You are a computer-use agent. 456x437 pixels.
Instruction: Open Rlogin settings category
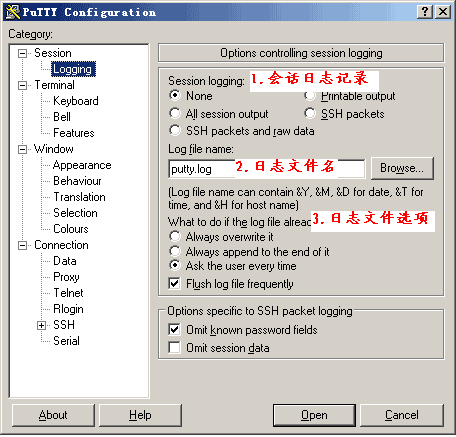(x=68, y=309)
